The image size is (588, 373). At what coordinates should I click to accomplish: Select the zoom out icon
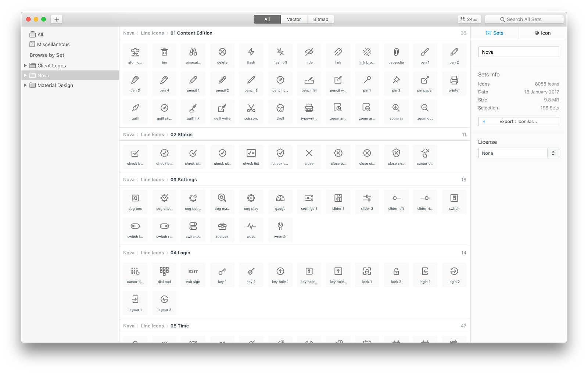click(425, 111)
